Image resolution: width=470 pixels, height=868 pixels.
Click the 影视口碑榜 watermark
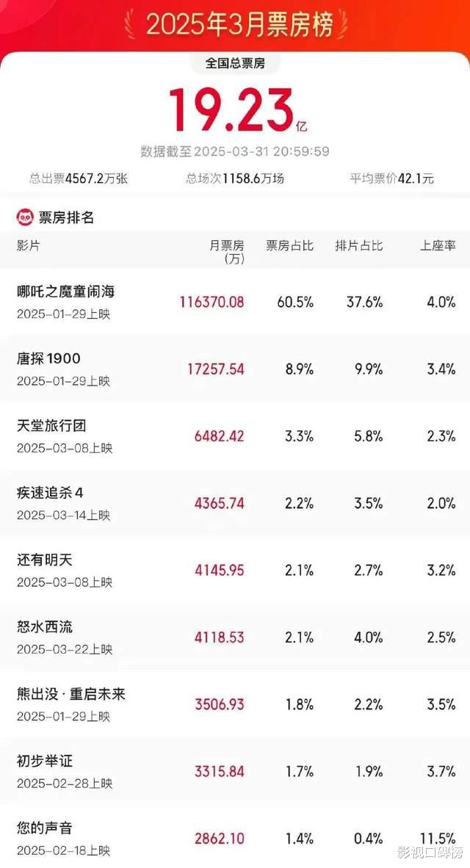click(430, 853)
